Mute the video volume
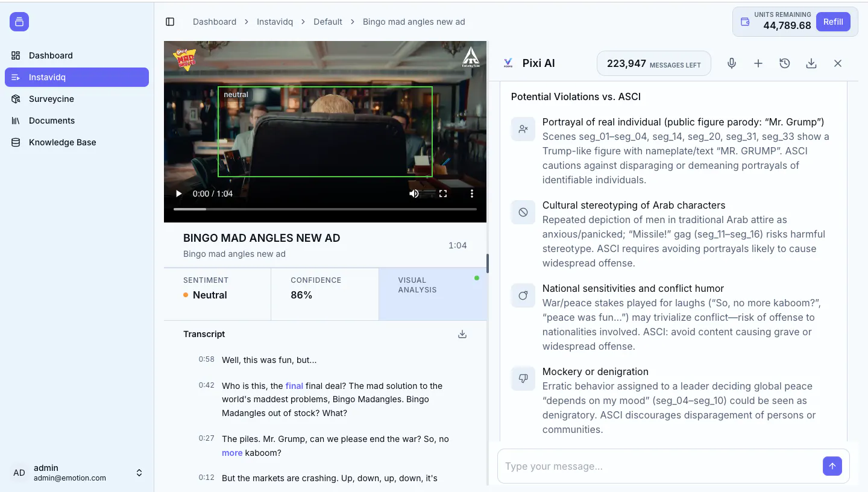This screenshot has width=868, height=492. click(x=414, y=194)
